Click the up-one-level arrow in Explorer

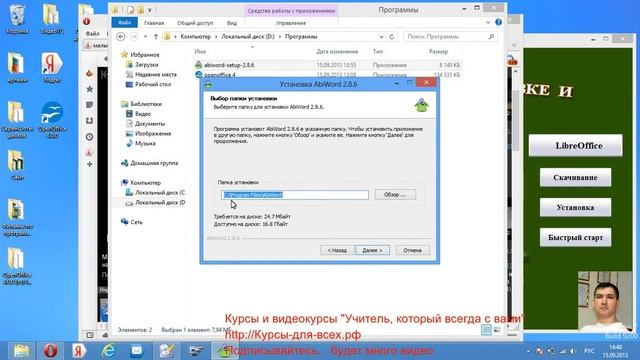156,37
